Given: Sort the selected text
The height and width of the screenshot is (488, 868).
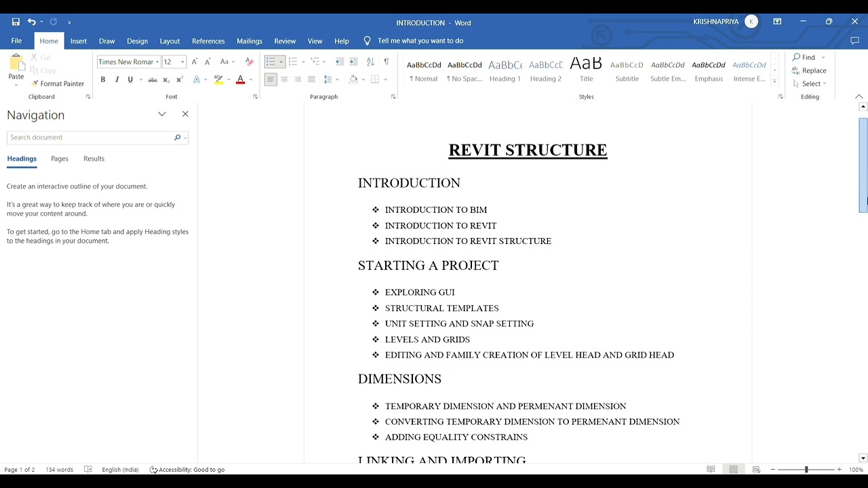Looking at the screenshot, I should pos(370,62).
